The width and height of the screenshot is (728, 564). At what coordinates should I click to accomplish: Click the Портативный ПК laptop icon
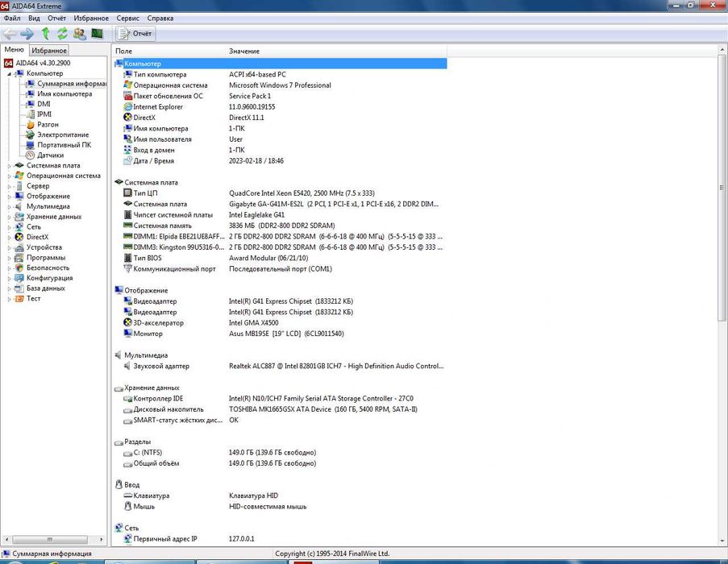(30, 145)
